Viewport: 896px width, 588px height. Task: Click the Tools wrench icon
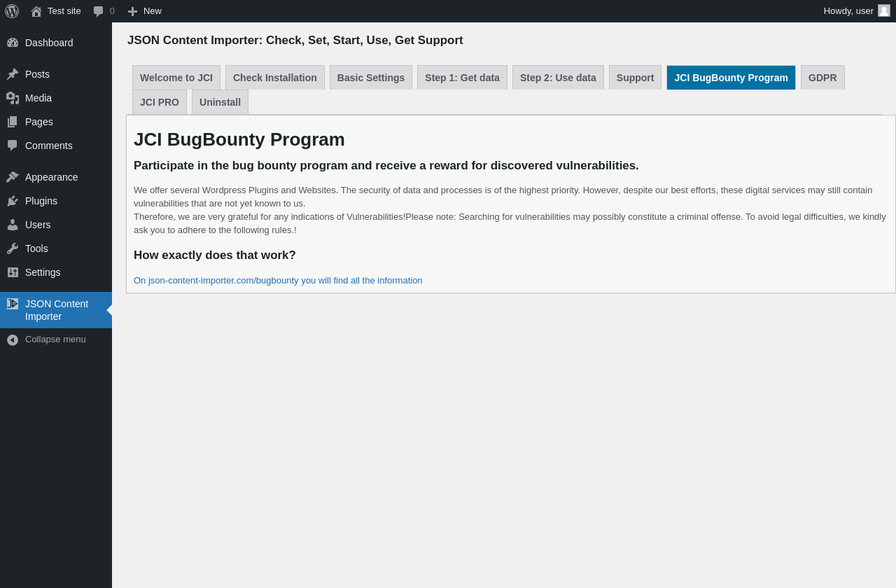click(13, 248)
